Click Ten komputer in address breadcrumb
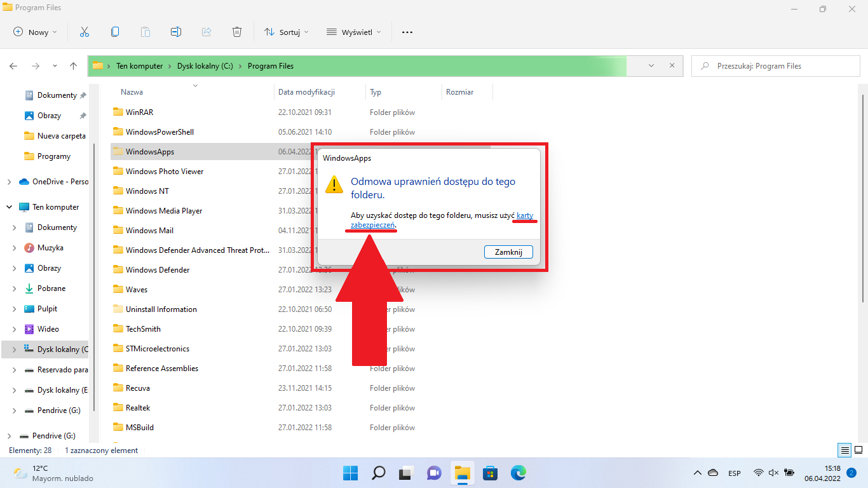 (x=139, y=66)
